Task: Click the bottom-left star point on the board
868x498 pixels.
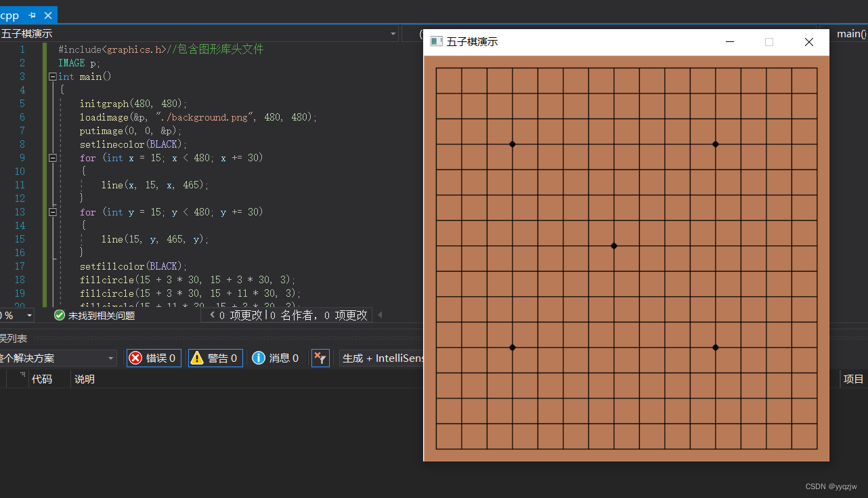Action: (x=513, y=348)
